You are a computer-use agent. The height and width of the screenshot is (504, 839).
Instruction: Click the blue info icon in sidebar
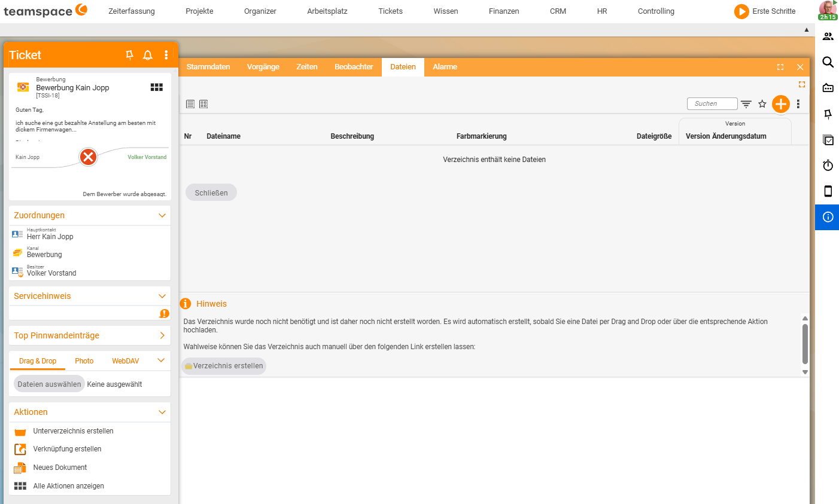[828, 217]
